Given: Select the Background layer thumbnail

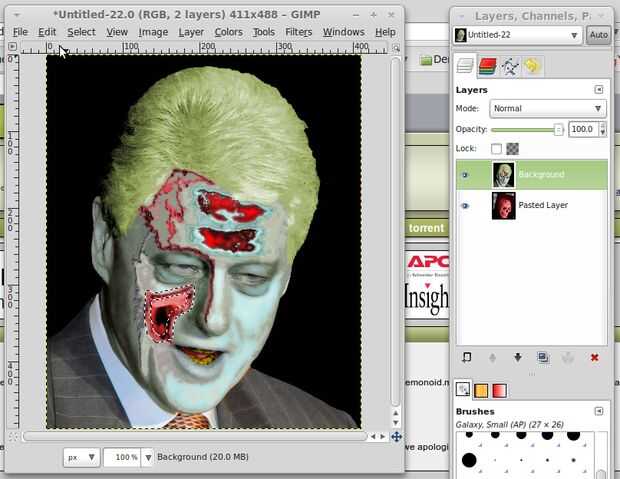Looking at the screenshot, I should [504, 174].
